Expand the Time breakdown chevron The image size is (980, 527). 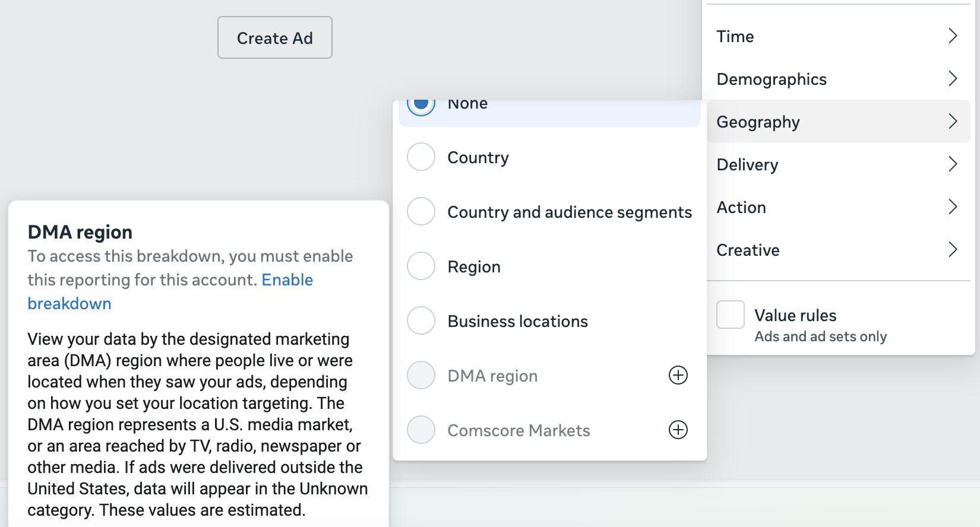point(952,36)
